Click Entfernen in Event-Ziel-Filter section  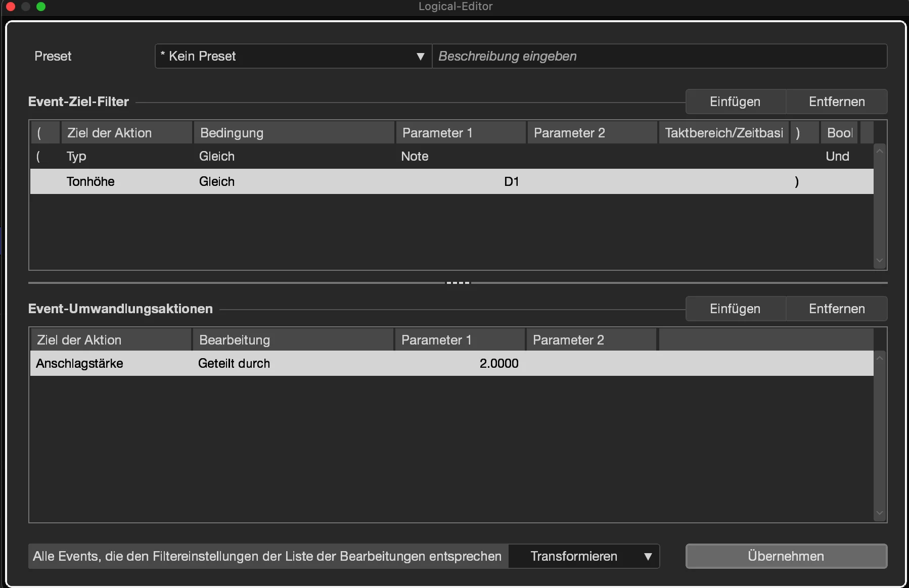click(x=837, y=102)
